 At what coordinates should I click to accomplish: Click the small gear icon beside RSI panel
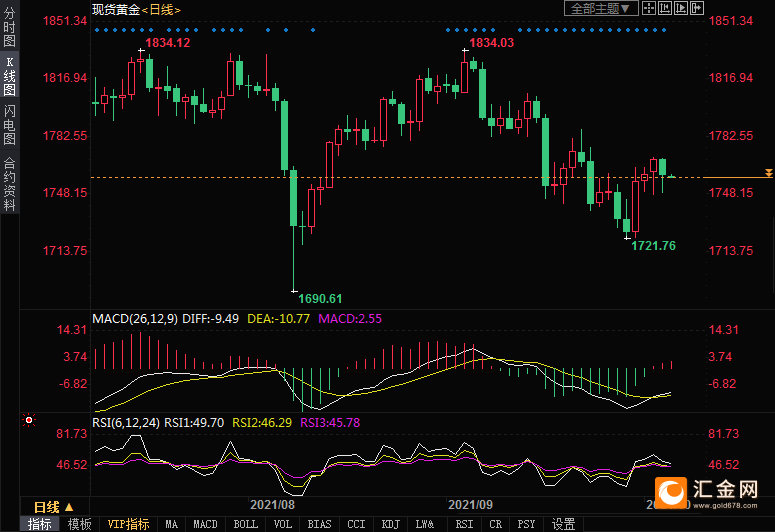coord(28,422)
